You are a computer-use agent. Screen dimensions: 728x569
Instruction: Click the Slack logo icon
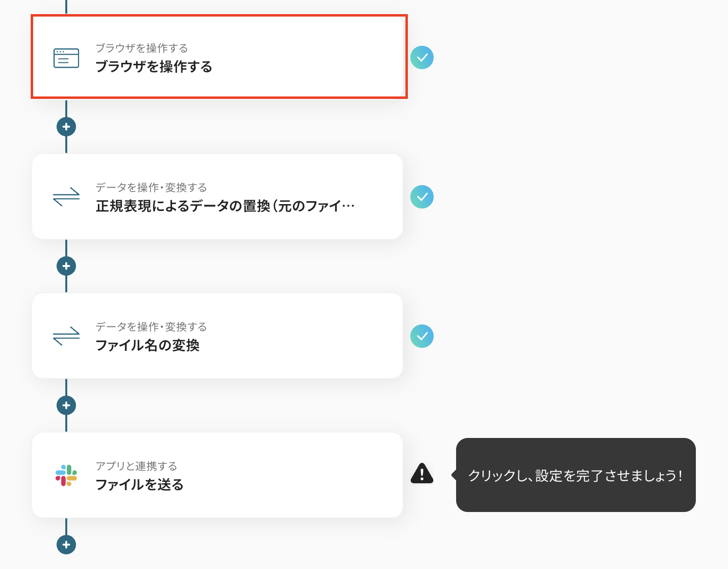(x=66, y=475)
